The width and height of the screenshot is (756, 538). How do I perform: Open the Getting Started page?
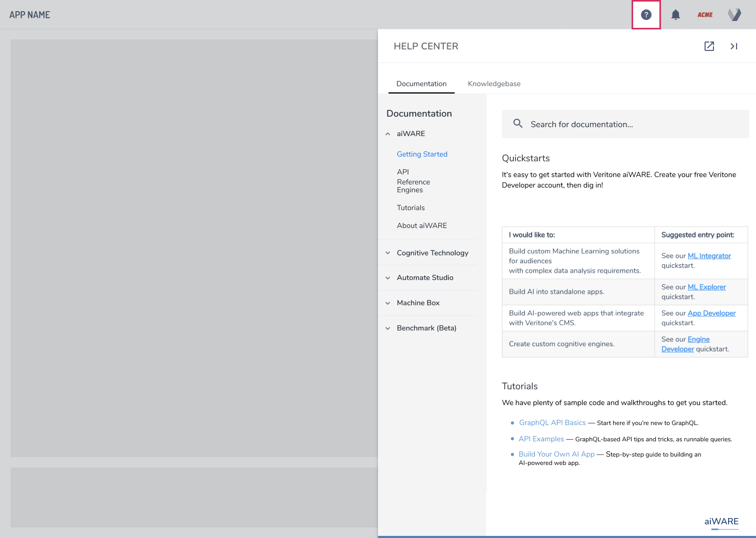point(422,154)
